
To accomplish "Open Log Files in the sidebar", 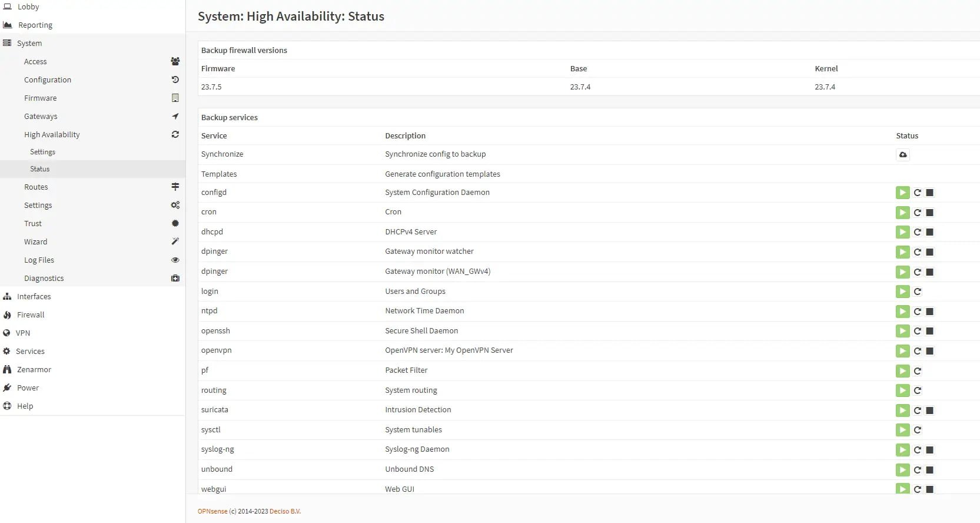I will 92,260.
